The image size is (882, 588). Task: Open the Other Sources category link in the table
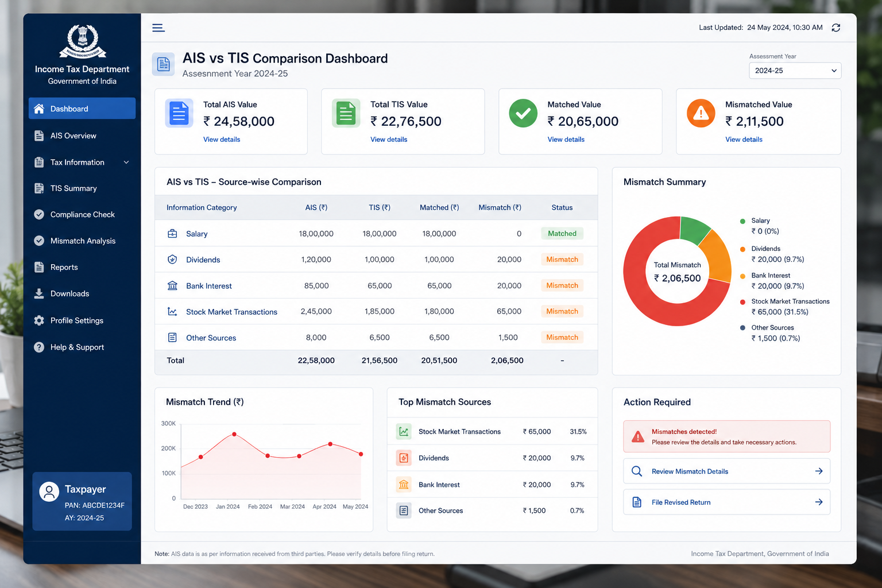pyautogui.click(x=211, y=338)
